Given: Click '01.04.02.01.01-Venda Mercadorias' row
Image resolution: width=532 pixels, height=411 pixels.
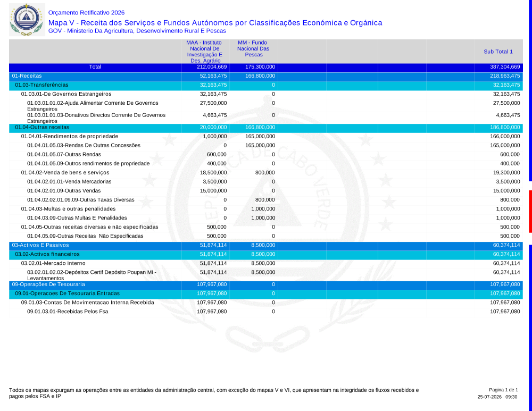Looking at the screenshot, I should (x=265, y=182).
